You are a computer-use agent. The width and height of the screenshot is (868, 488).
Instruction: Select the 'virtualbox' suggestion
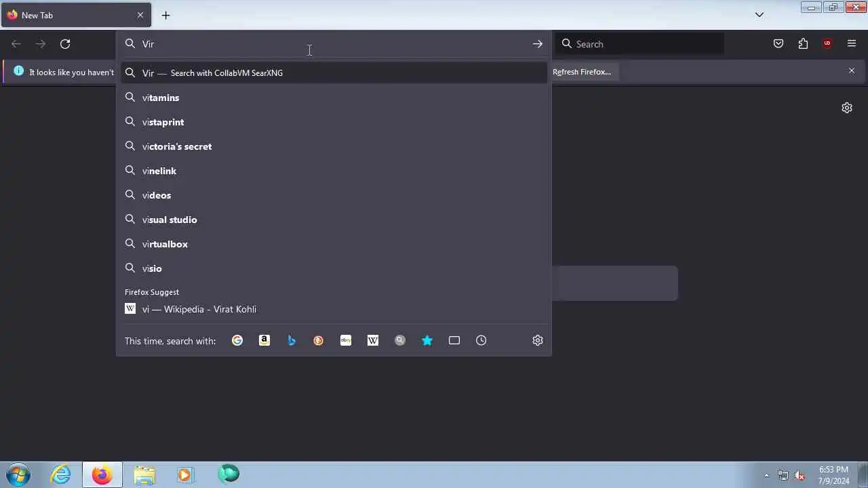point(334,244)
